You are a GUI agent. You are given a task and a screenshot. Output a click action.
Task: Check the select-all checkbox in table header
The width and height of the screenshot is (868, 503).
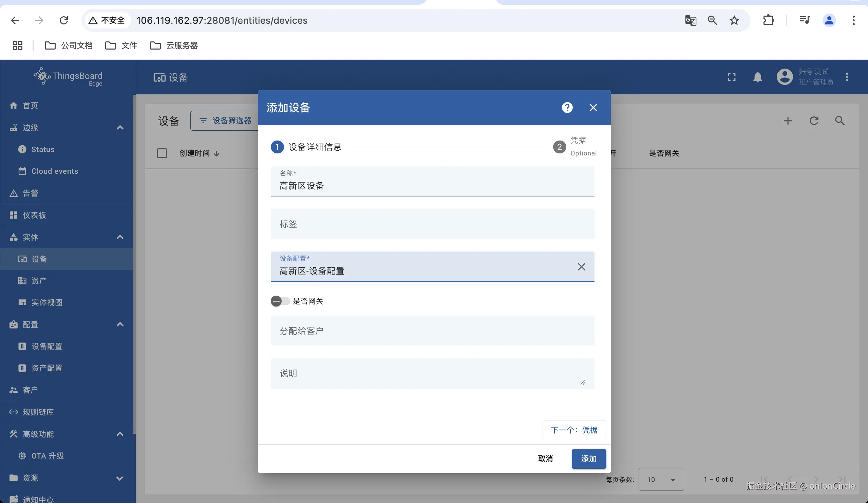(162, 153)
